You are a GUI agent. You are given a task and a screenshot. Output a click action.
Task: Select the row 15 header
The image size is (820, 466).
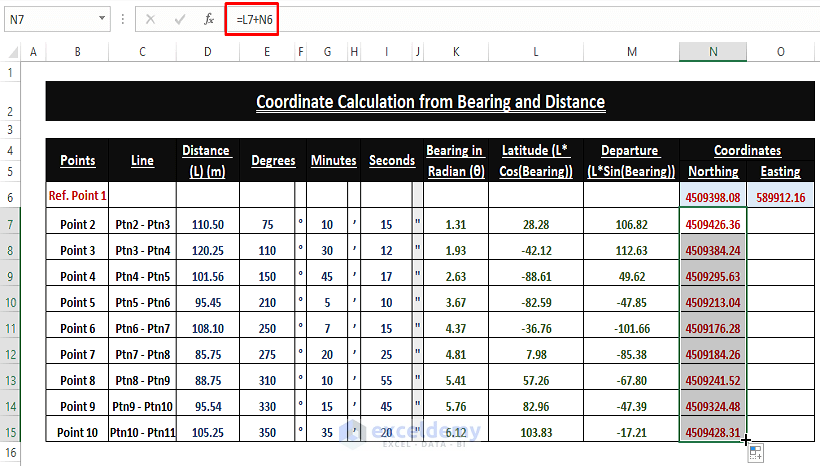12,432
